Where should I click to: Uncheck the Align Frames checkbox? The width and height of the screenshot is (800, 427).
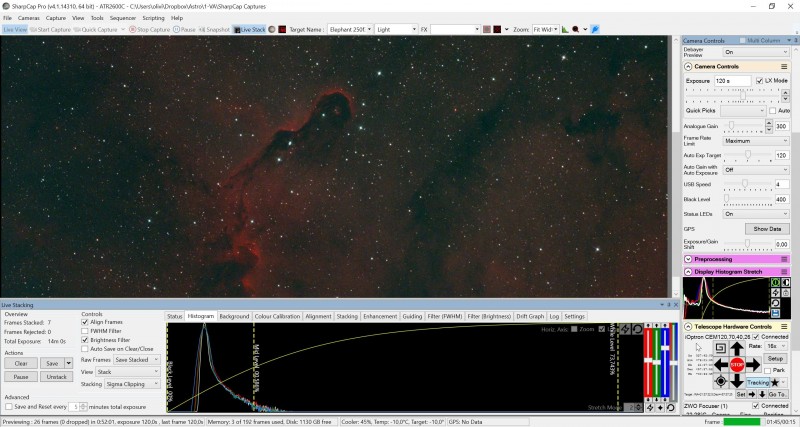[x=85, y=322]
